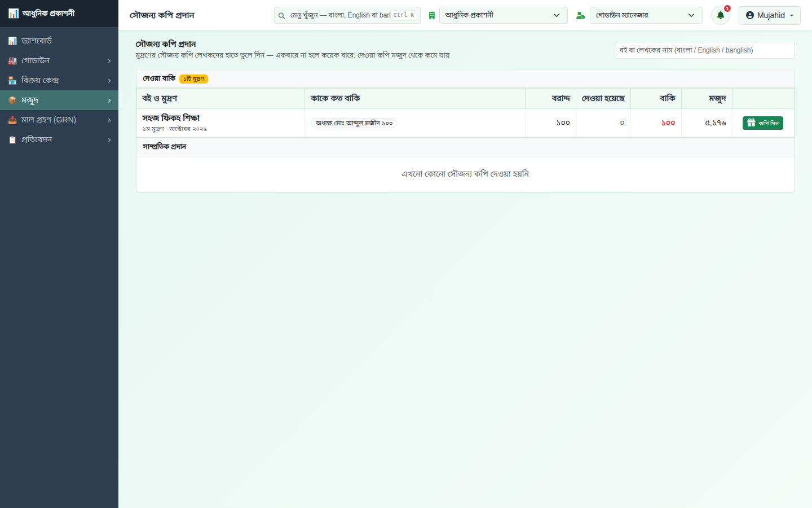Click the green user role icon
The height and width of the screenshot is (508, 812).
[x=580, y=16]
